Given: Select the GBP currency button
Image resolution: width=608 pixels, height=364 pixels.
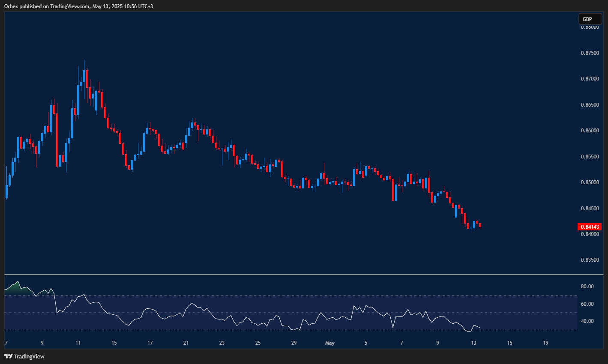Looking at the screenshot, I should [x=590, y=19].
